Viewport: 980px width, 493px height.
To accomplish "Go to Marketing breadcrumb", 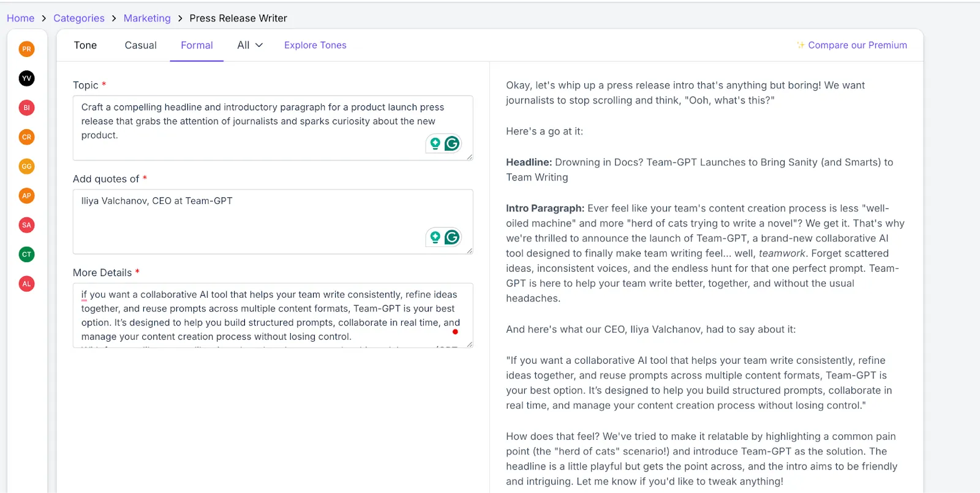I will [x=147, y=18].
